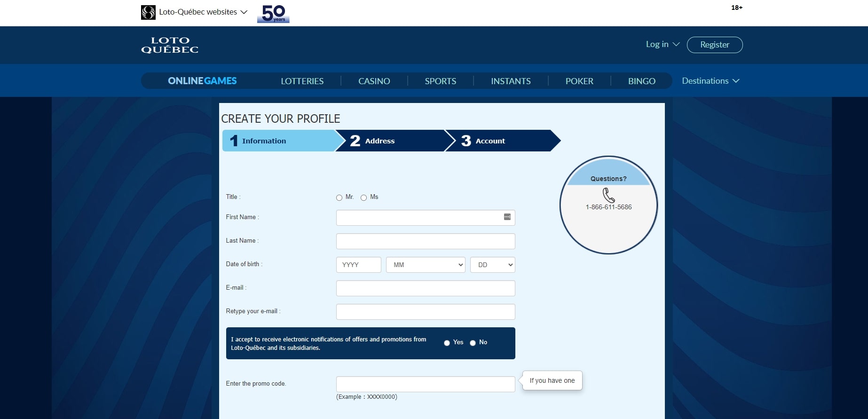Click the '(Example : XXXX0000)' hint text
This screenshot has width=868, height=419.
point(367,397)
